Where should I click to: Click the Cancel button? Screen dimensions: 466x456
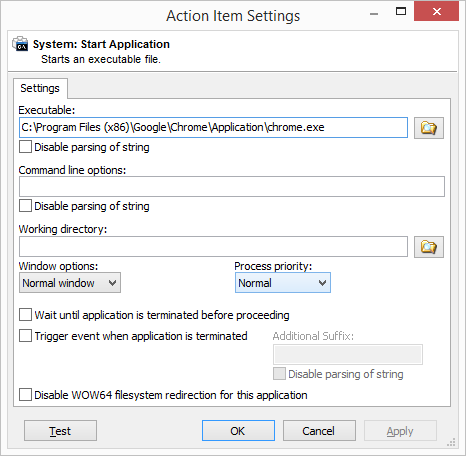pyautogui.click(x=319, y=431)
